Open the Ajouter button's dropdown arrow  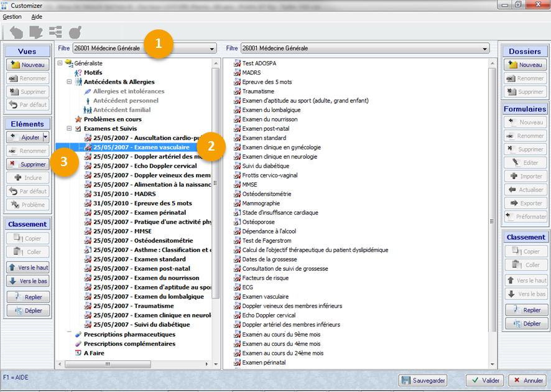point(46,137)
